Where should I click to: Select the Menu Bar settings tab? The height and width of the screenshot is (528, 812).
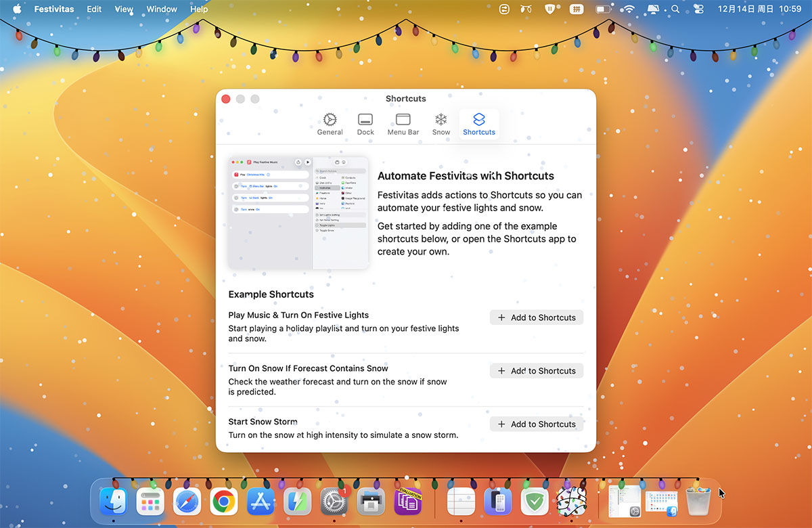[x=403, y=125]
